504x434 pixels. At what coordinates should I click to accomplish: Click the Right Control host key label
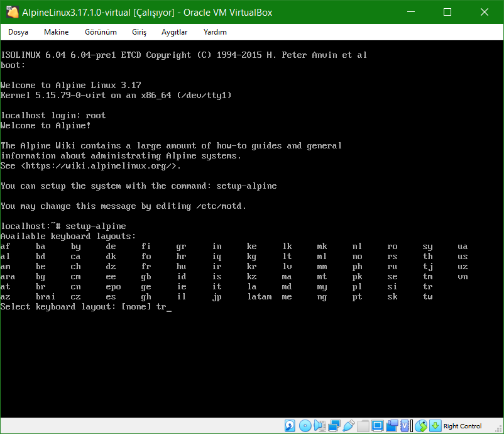pyautogui.click(x=463, y=426)
